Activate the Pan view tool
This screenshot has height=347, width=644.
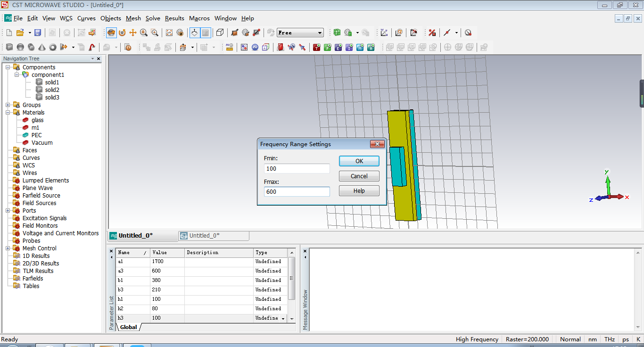coord(133,33)
